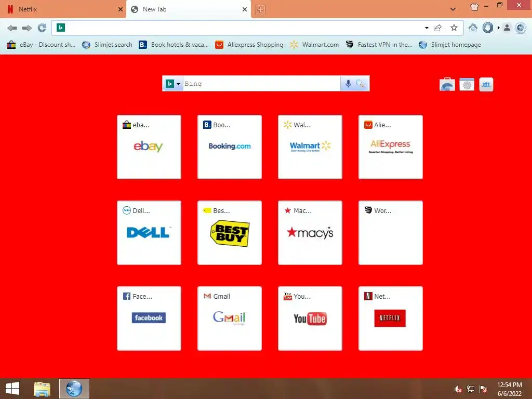Click the Slimjet globe taskbar icon

74,389
